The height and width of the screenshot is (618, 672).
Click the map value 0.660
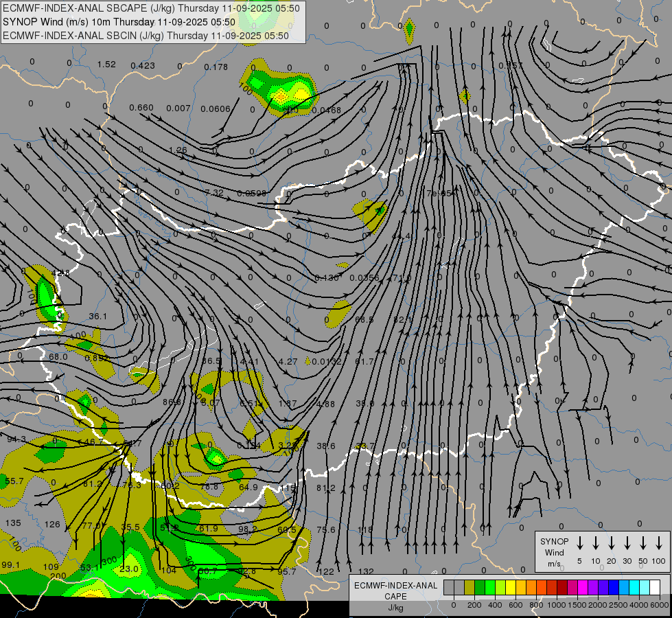click(141, 107)
